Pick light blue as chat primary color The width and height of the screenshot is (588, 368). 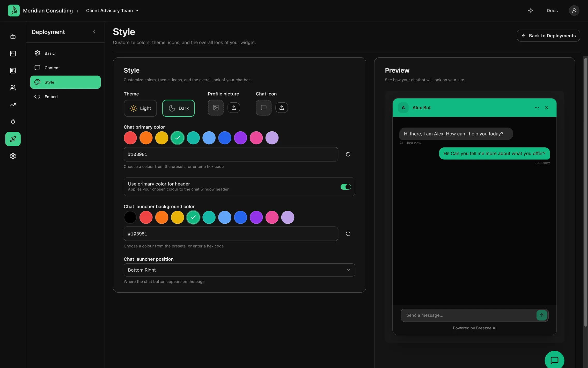209,138
